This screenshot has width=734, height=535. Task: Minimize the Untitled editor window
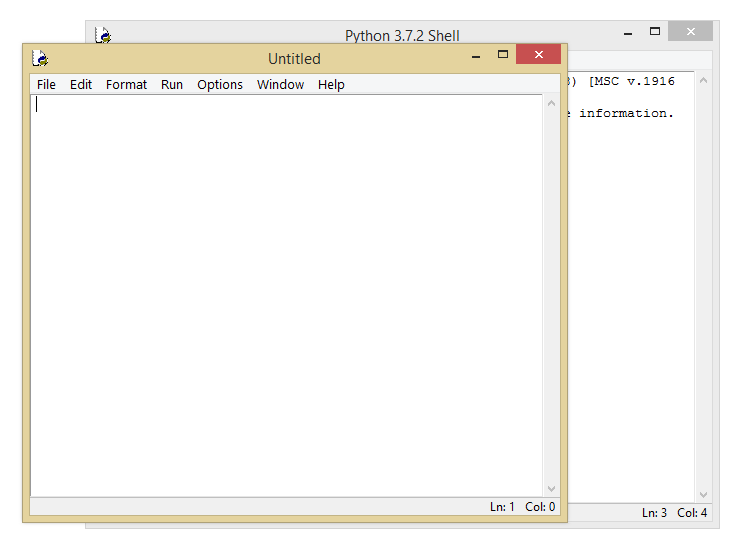pos(476,56)
